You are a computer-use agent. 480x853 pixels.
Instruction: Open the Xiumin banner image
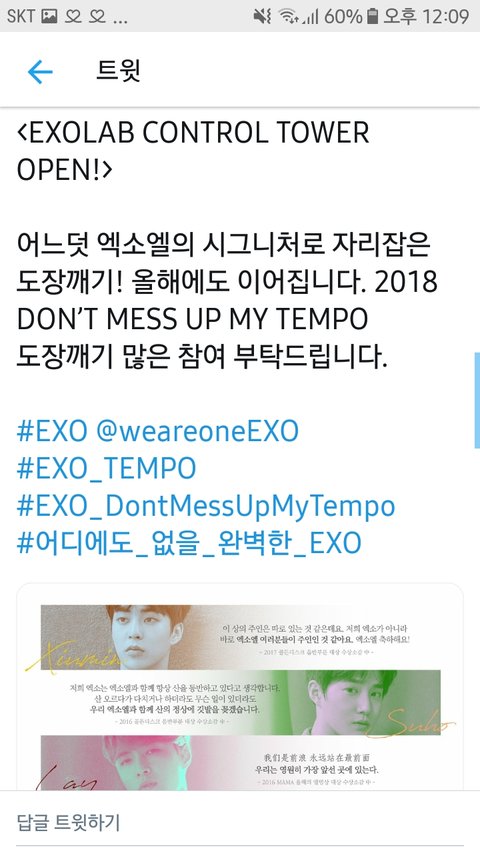pos(240,636)
